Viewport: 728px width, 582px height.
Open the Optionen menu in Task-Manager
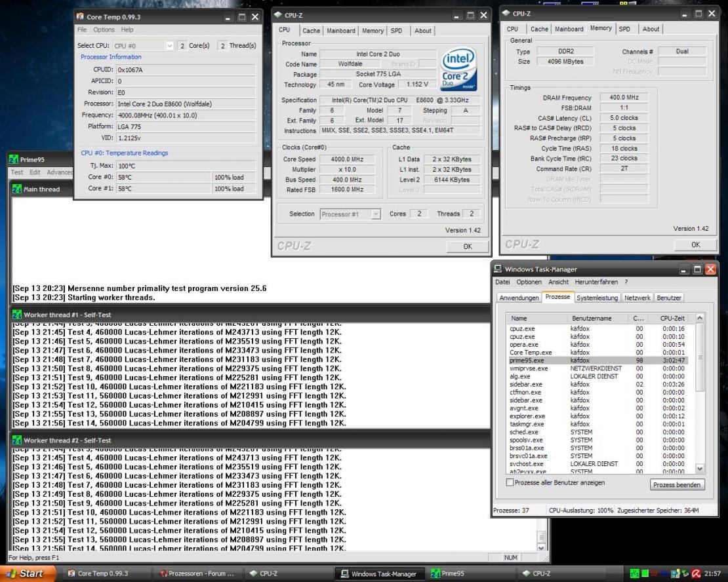529,282
